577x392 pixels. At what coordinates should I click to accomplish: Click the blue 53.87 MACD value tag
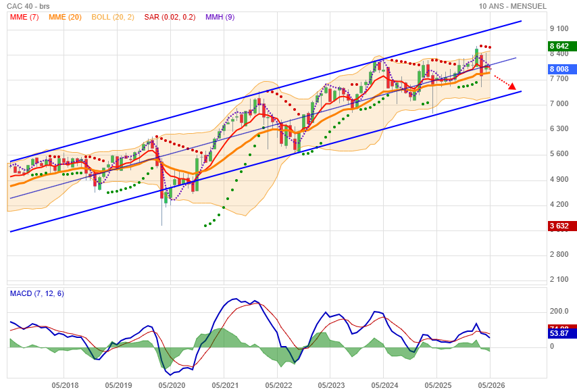(x=562, y=333)
